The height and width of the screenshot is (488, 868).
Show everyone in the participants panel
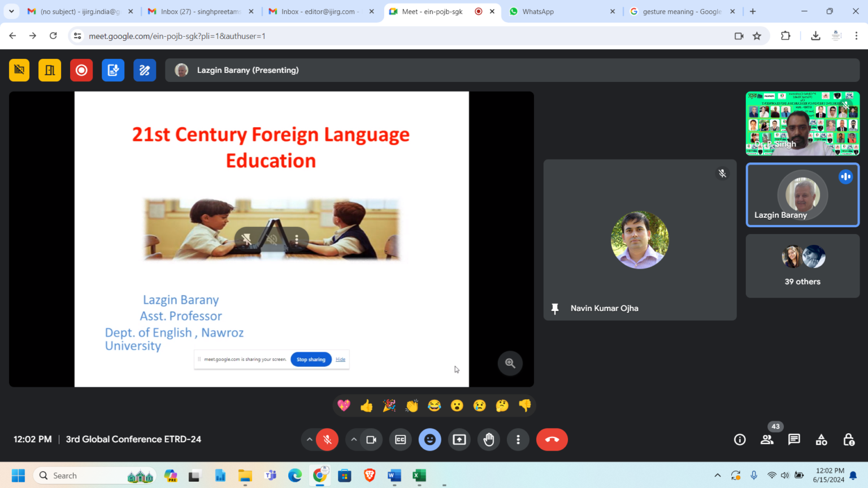(767, 439)
